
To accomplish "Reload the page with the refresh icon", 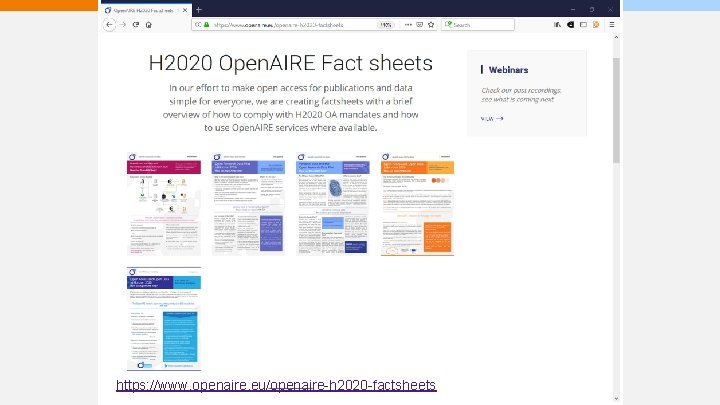I will coord(136,25).
